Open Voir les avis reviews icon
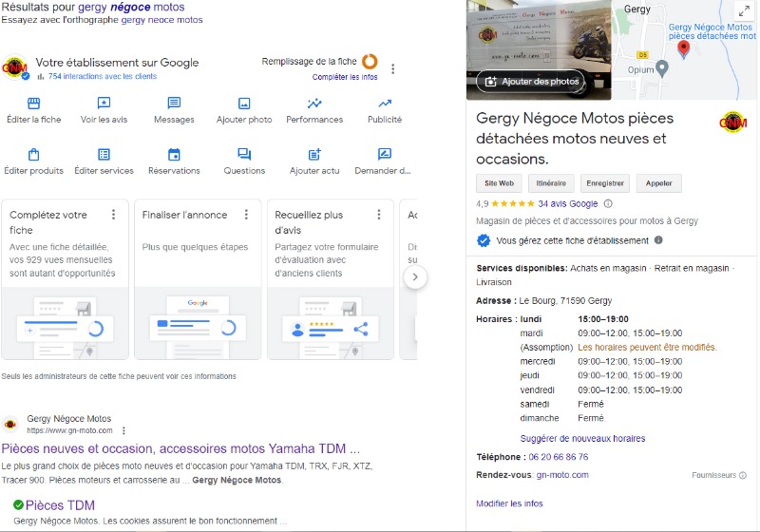The height and width of the screenshot is (532, 760). (x=104, y=104)
